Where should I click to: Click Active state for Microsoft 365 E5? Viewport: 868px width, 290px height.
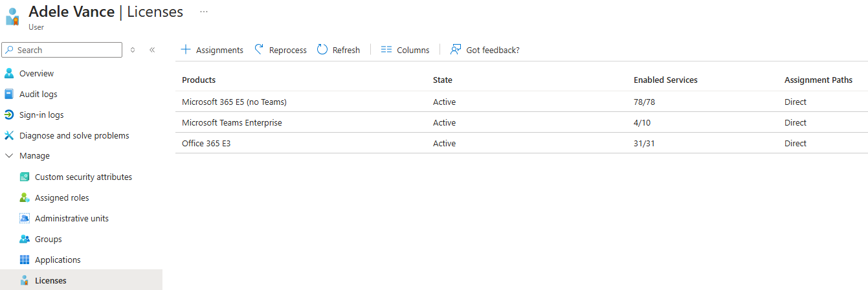444,102
